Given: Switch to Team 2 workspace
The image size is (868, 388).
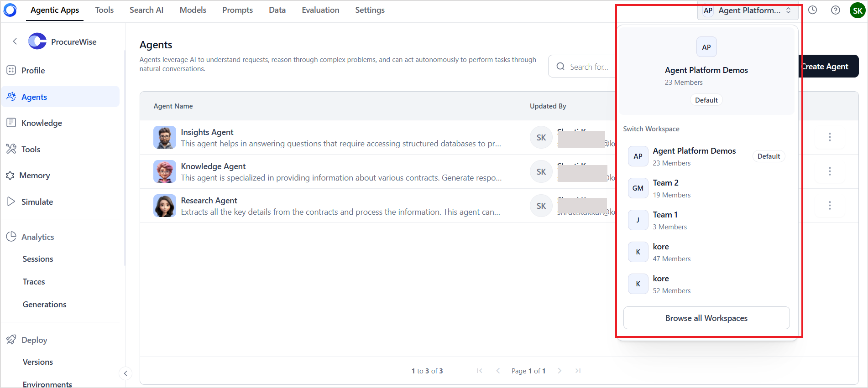Looking at the screenshot, I should point(706,188).
